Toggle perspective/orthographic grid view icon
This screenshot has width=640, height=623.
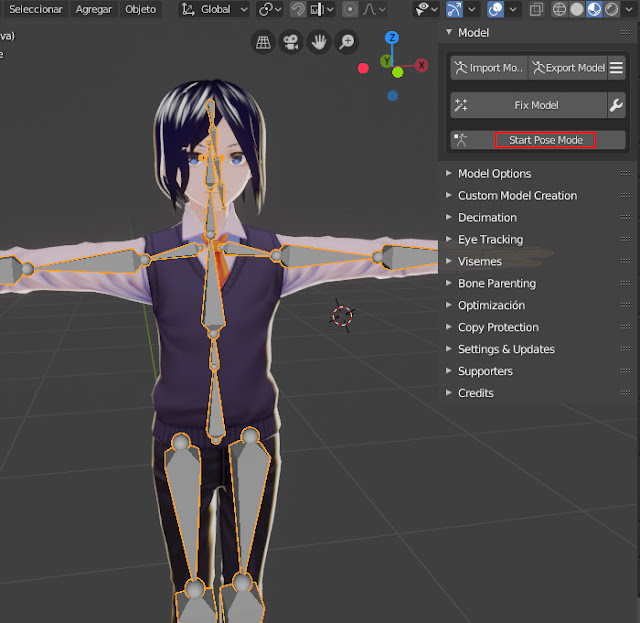click(263, 42)
